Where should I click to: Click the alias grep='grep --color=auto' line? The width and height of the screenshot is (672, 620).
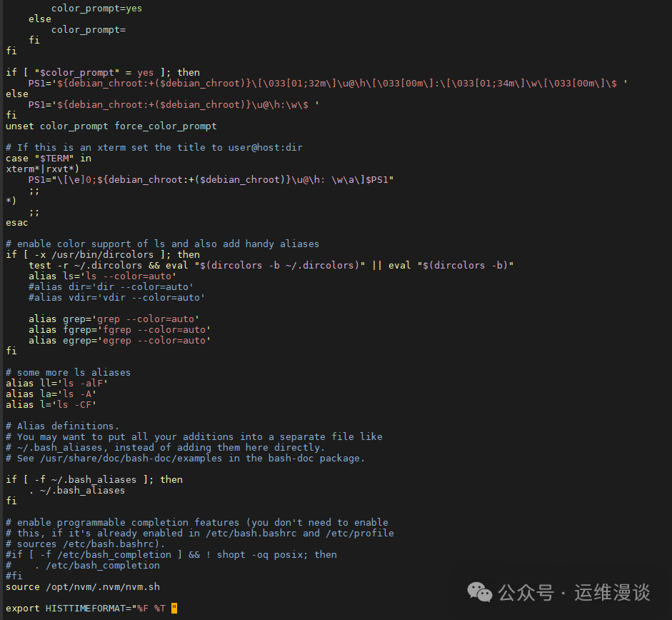click(x=114, y=319)
